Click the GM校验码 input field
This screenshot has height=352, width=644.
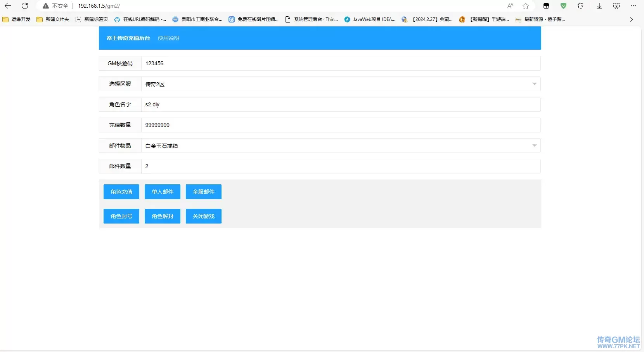[x=340, y=63]
